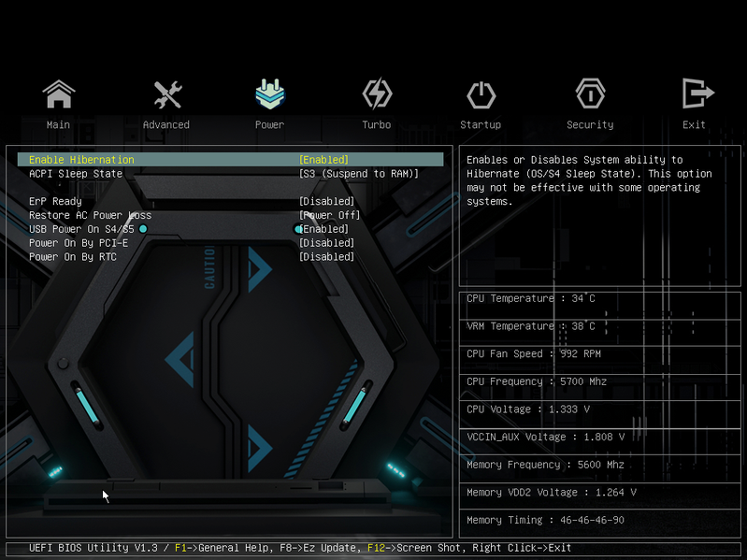Select the Exit tab label
The image size is (747, 560).
(694, 124)
